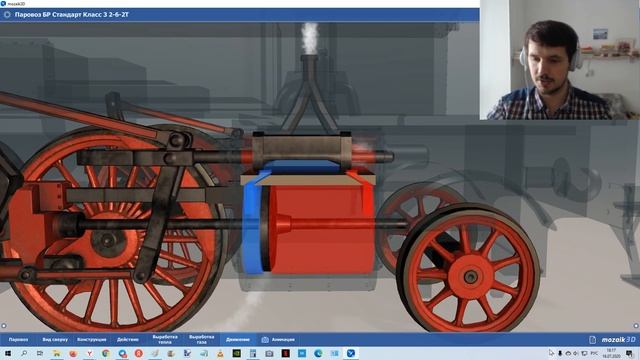The image size is (640, 360).
Task: Open File Explorer from the taskbar
Action: click(56, 353)
